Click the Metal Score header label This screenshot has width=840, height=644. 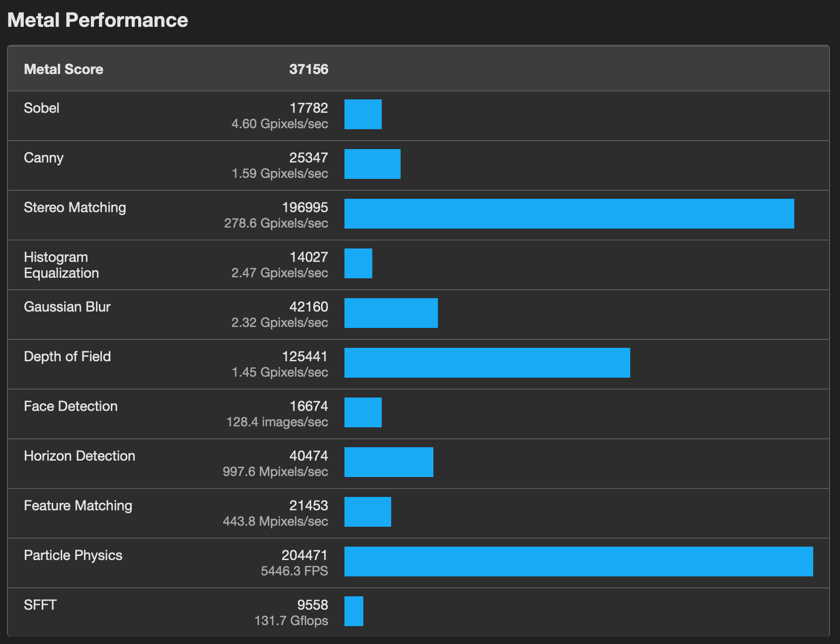64,69
